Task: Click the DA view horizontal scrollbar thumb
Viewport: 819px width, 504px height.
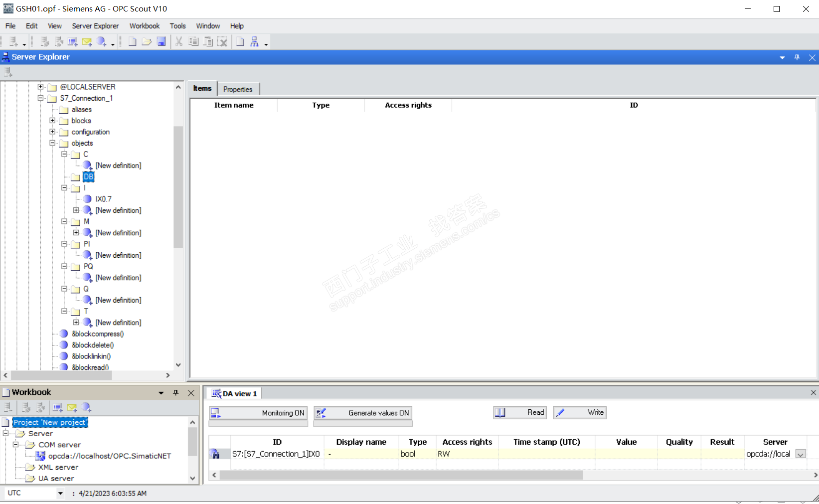Action: pyautogui.click(x=401, y=475)
